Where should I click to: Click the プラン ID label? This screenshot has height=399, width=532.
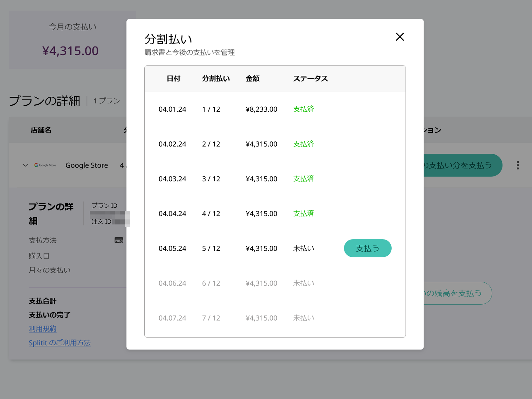coord(104,205)
